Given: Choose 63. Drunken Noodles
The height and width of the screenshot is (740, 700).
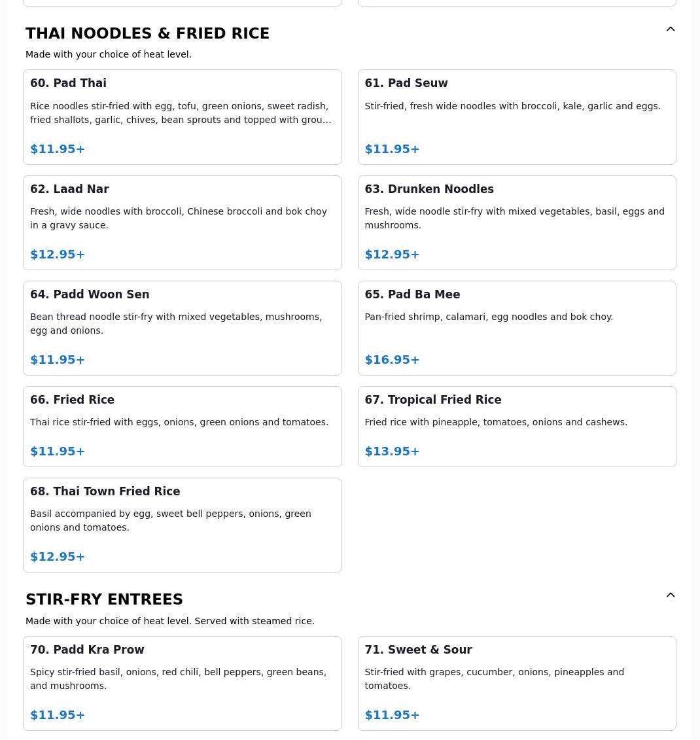Looking at the screenshot, I should click(x=516, y=222).
